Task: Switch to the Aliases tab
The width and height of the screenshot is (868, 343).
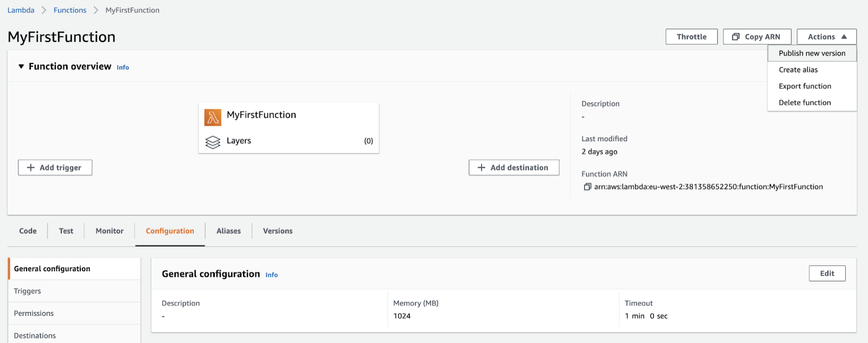Action: [228, 231]
